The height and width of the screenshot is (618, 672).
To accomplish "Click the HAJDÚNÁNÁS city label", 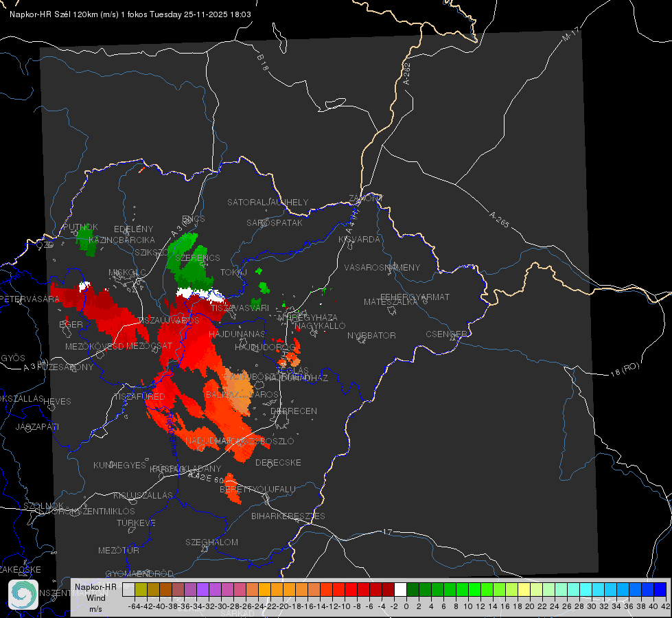I will tap(237, 334).
